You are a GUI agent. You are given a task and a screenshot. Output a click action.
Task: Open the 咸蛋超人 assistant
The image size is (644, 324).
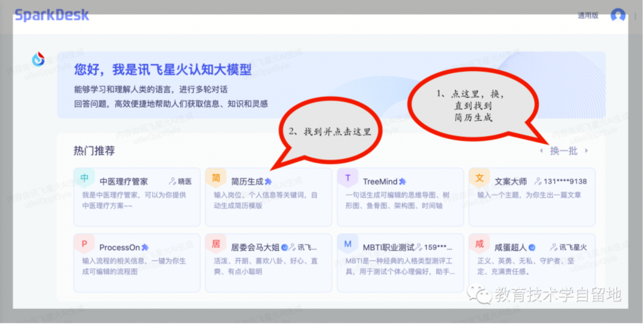pyautogui.click(x=532, y=263)
